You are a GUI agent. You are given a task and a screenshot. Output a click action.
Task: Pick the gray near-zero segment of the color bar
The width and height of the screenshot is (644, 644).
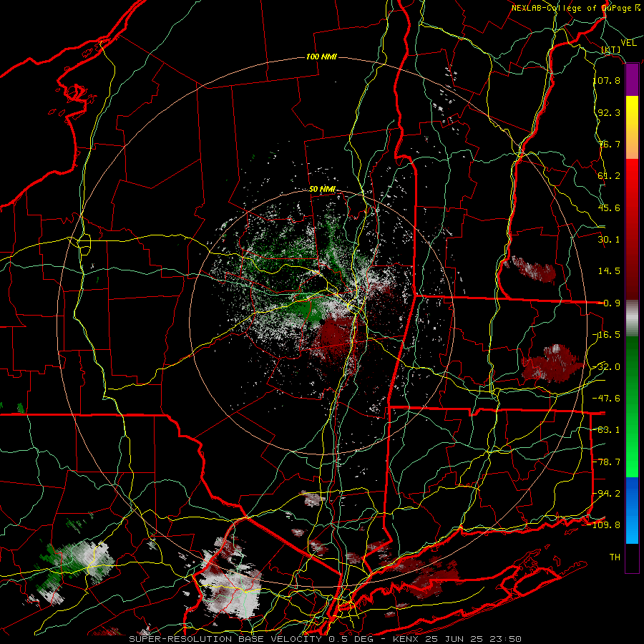click(632, 318)
